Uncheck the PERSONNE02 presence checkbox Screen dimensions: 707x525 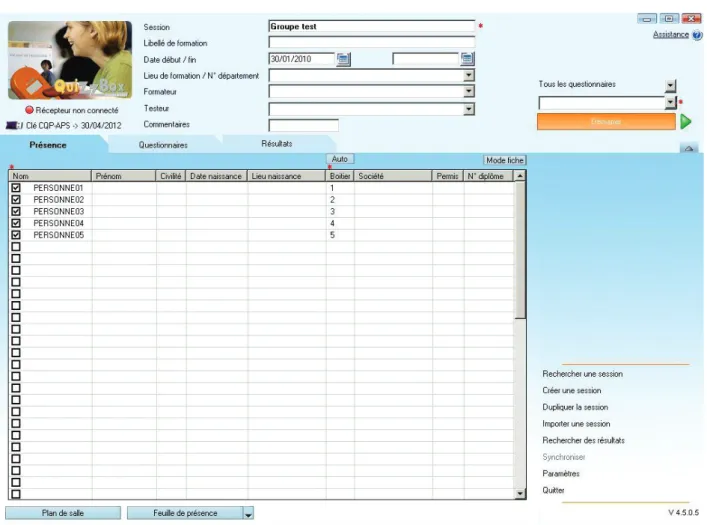pos(16,199)
